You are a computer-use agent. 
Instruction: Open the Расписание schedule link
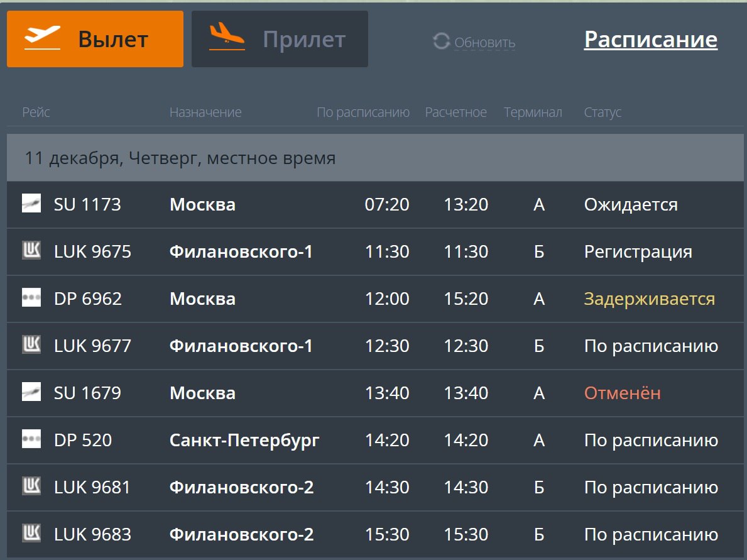[x=650, y=39]
